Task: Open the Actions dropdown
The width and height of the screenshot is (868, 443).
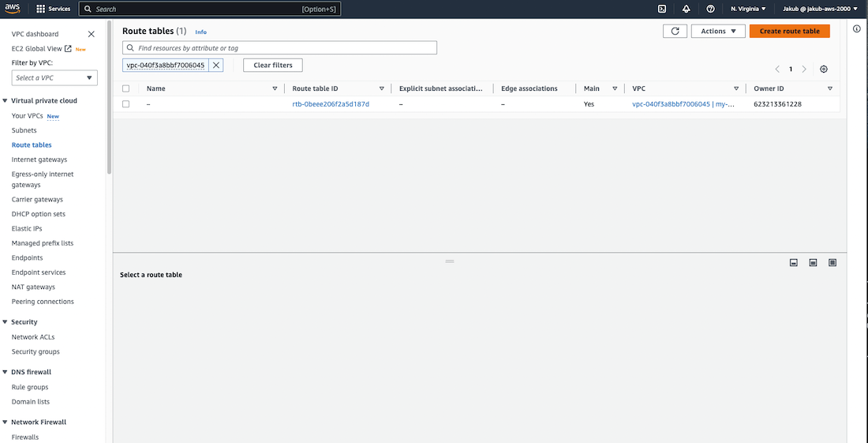Action: pos(718,32)
